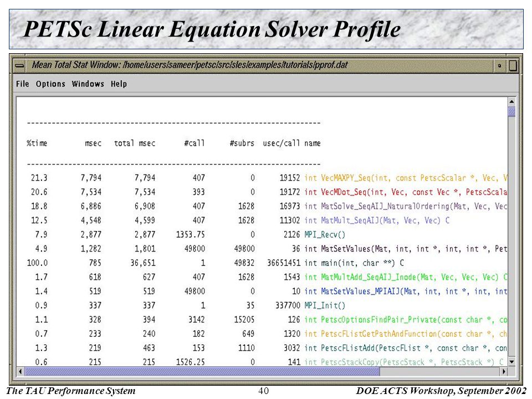The width and height of the screenshot is (532, 399).
Task: Click the 15205 subrs value
Action: [244, 320]
